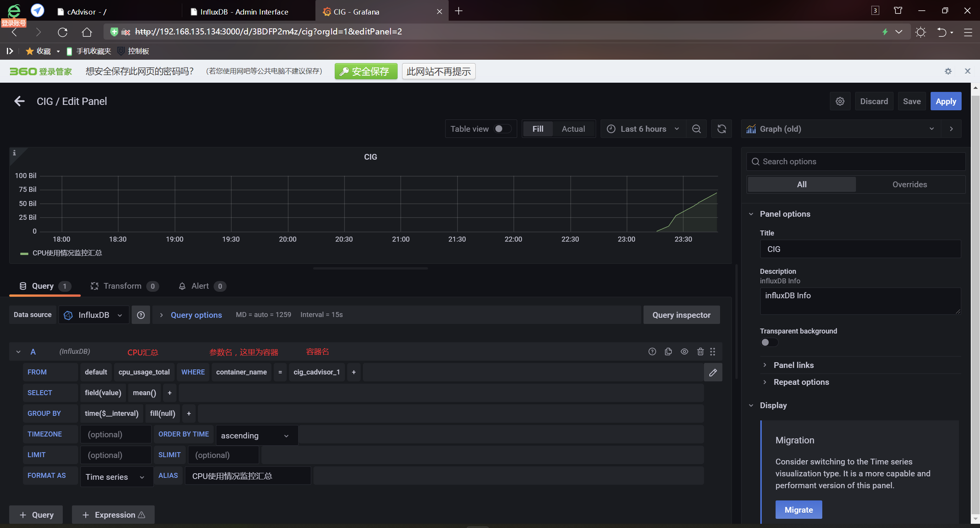
Task: Open ascending order dropdown
Action: [257, 435]
